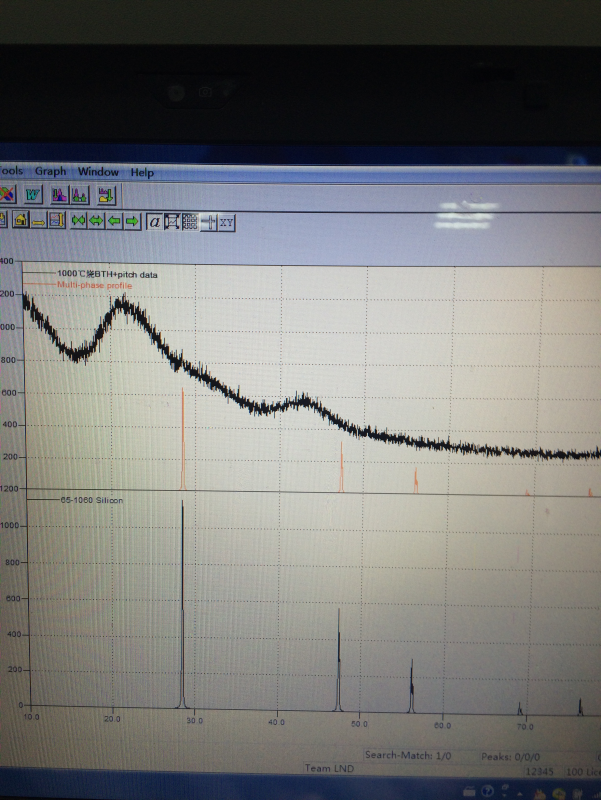Toggle the crosshair cursor button
This screenshot has width=601, height=800.
tap(209, 222)
